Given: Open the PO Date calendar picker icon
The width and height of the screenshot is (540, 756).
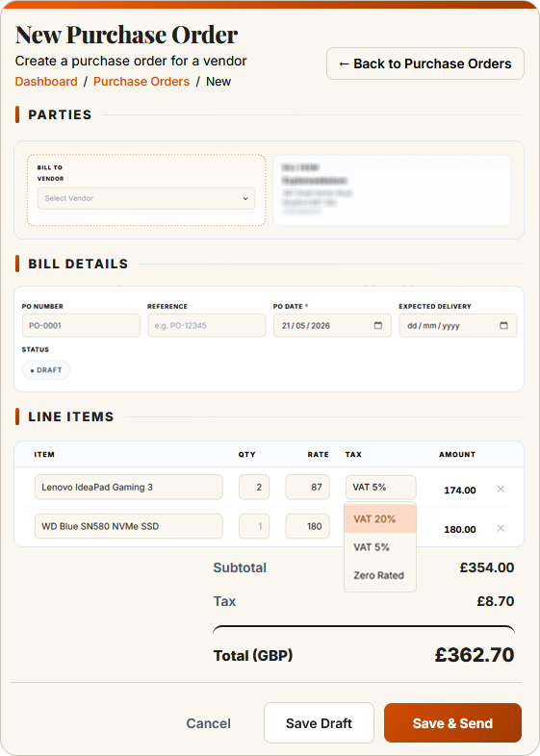Looking at the screenshot, I should pyautogui.click(x=378, y=325).
